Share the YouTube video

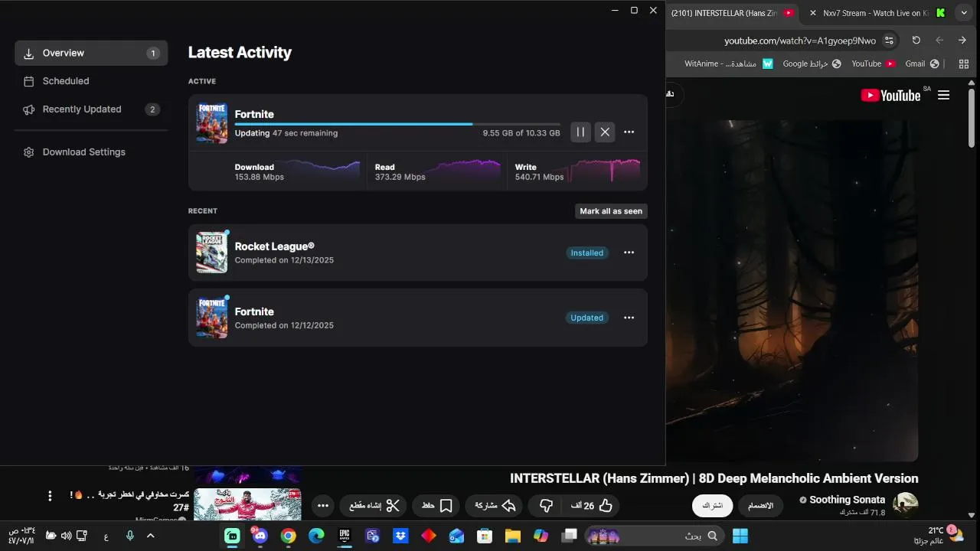coord(495,506)
